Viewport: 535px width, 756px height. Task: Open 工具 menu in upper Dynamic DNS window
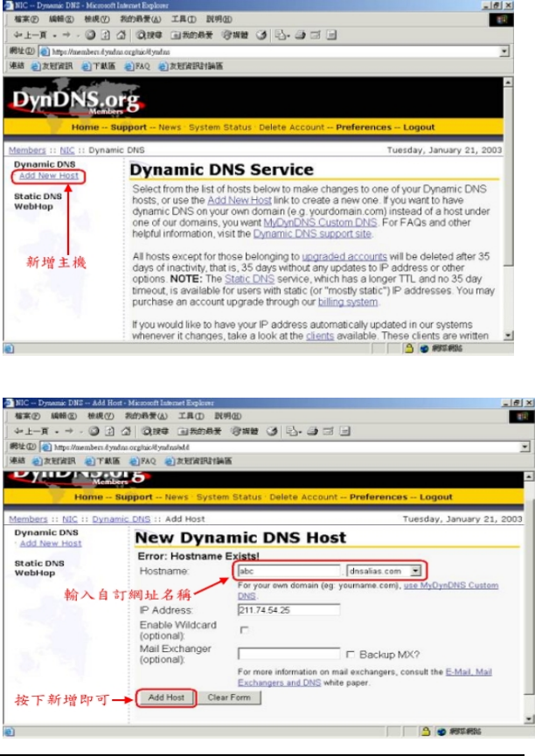tap(184, 20)
